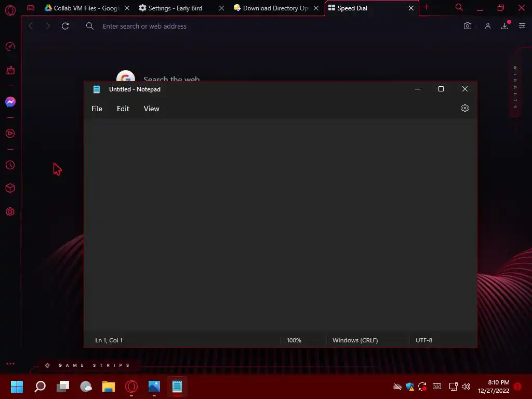Search open tabs with magnifier icon
The width and height of the screenshot is (532, 399).
tap(459, 7)
